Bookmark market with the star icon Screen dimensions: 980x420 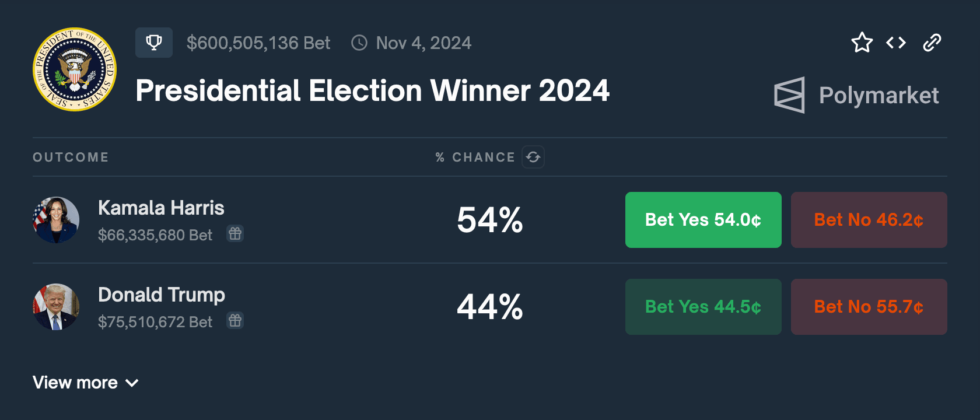pyautogui.click(x=862, y=43)
